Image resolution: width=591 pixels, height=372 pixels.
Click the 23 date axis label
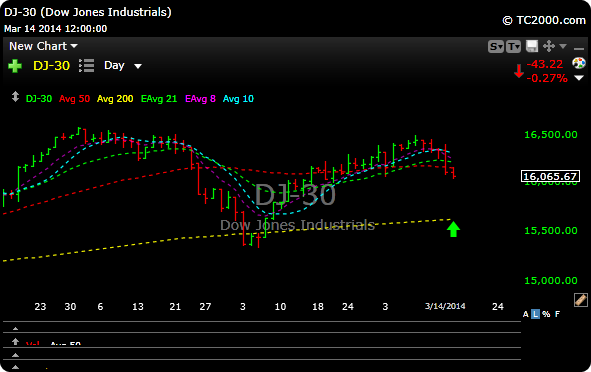coord(40,306)
